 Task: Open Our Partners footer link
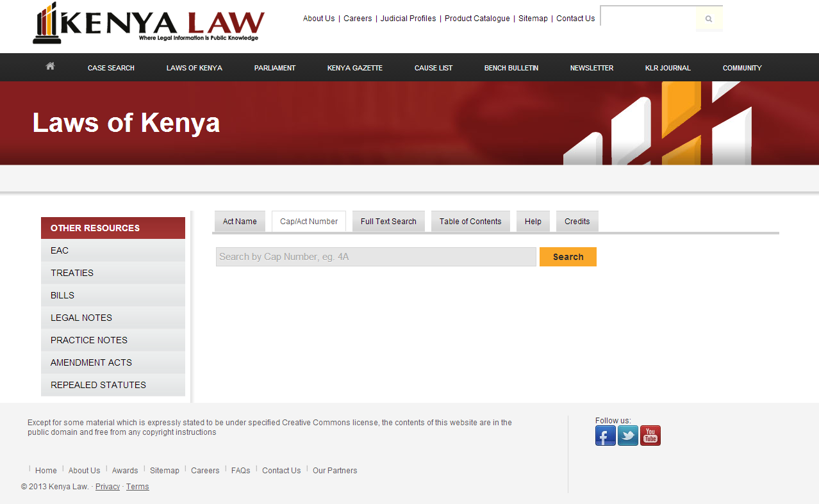pyautogui.click(x=335, y=471)
